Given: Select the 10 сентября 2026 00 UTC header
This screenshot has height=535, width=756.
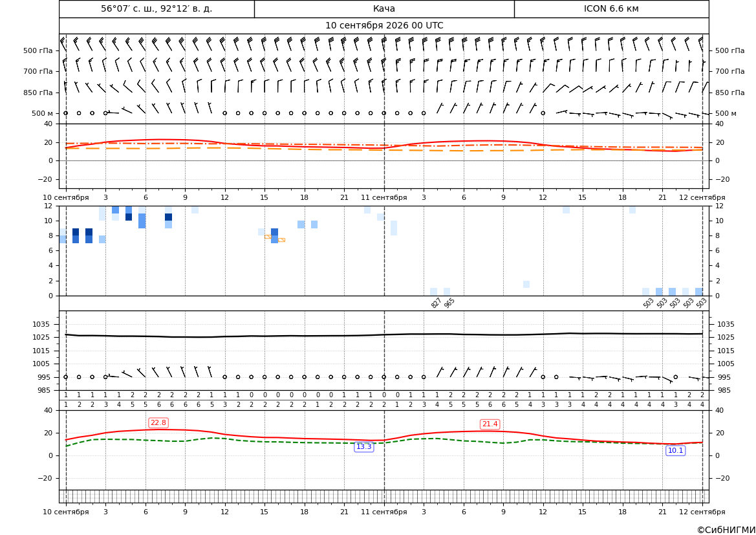Looking at the screenshot, I should pos(384,26).
